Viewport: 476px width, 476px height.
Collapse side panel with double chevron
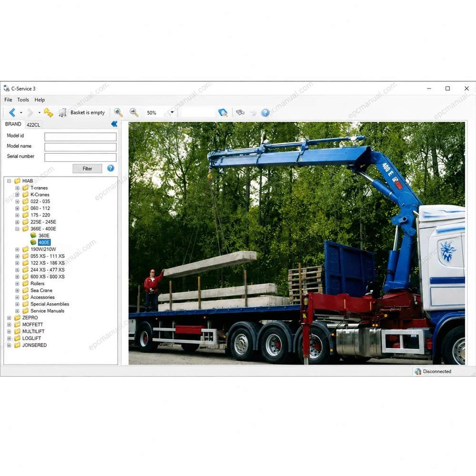coord(114,124)
